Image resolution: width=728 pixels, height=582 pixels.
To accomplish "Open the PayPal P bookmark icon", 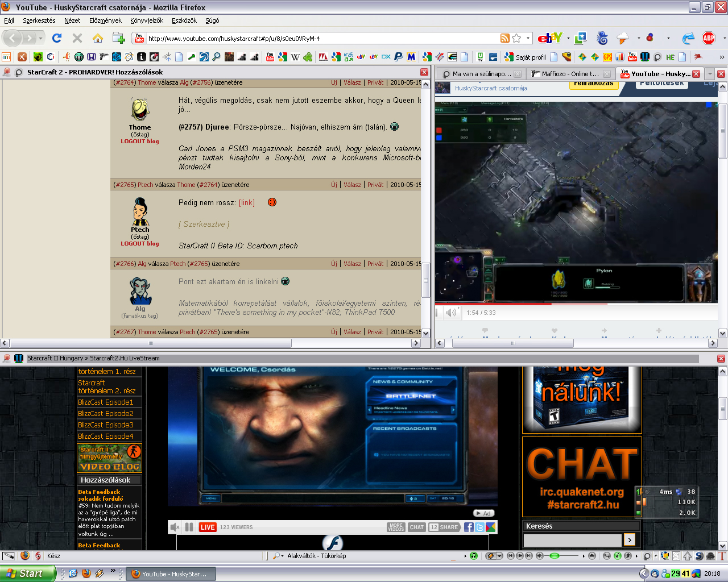I will [398, 57].
